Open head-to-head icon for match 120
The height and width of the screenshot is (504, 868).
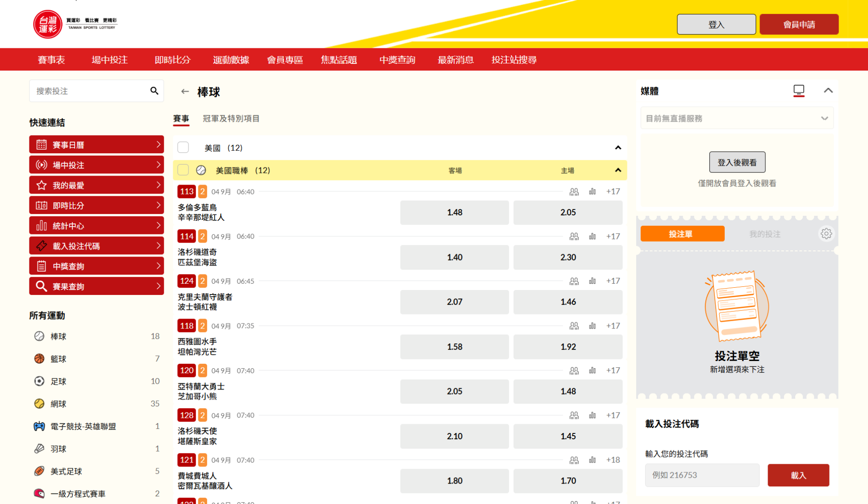(574, 371)
